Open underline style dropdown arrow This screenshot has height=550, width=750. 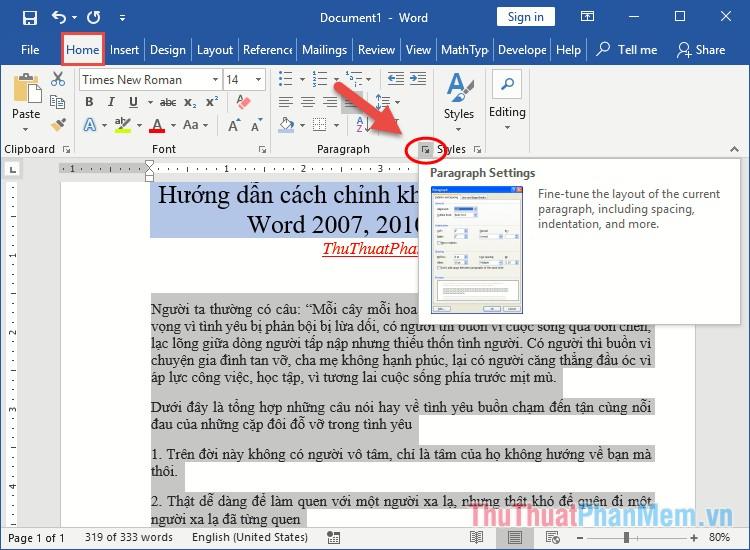150,102
